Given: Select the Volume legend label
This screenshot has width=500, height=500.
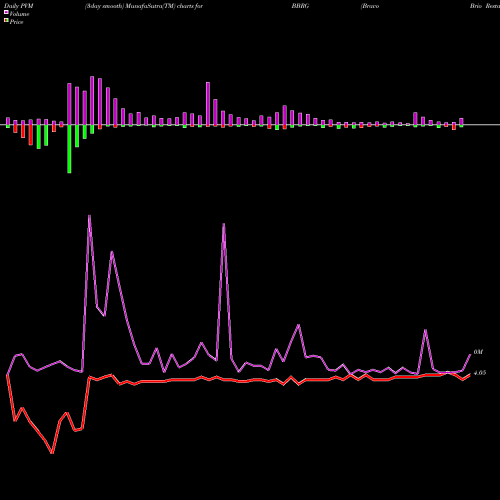Looking at the screenshot, I should [19, 14].
